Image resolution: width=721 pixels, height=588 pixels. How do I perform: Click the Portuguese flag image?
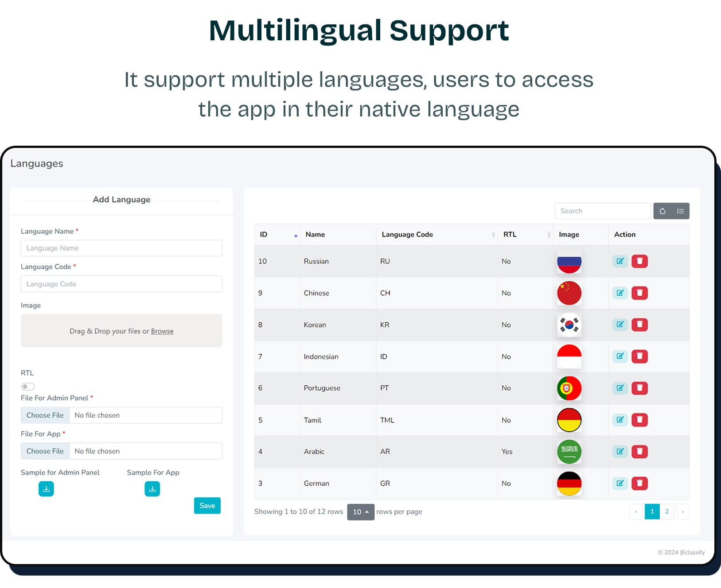pos(569,388)
